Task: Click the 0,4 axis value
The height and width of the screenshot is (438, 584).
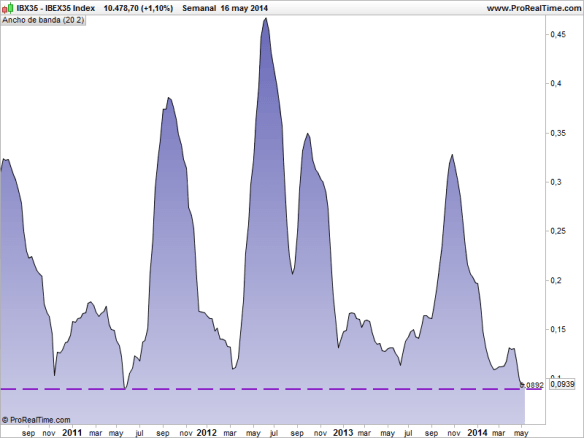Action: click(x=556, y=83)
